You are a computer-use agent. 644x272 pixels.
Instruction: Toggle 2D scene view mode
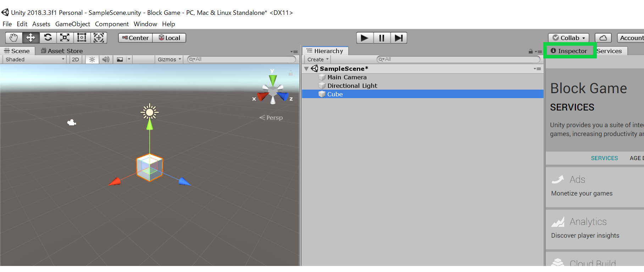76,59
